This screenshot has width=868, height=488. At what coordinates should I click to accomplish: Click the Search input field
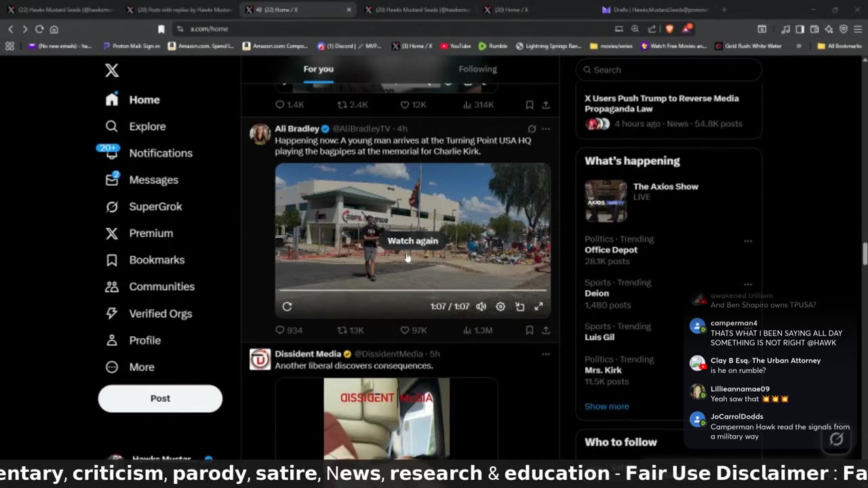(x=669, y=70)
